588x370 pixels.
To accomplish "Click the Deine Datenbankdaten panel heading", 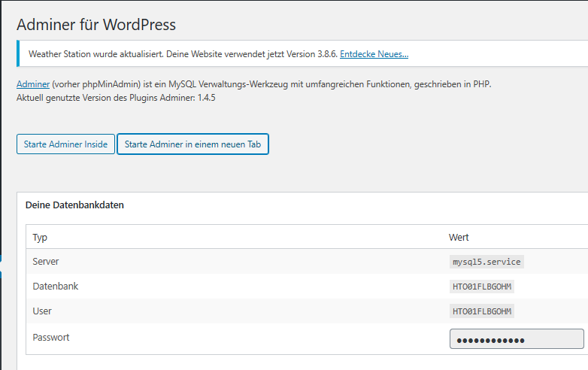I will click(x=74, y=205).
